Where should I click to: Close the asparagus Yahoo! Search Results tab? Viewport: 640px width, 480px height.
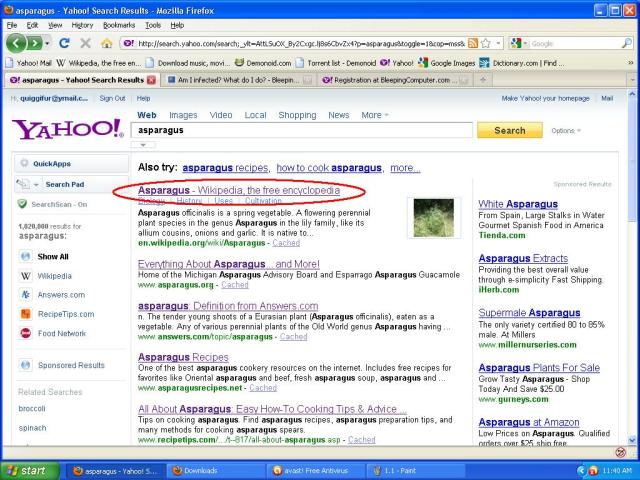(x=151, y=80)
